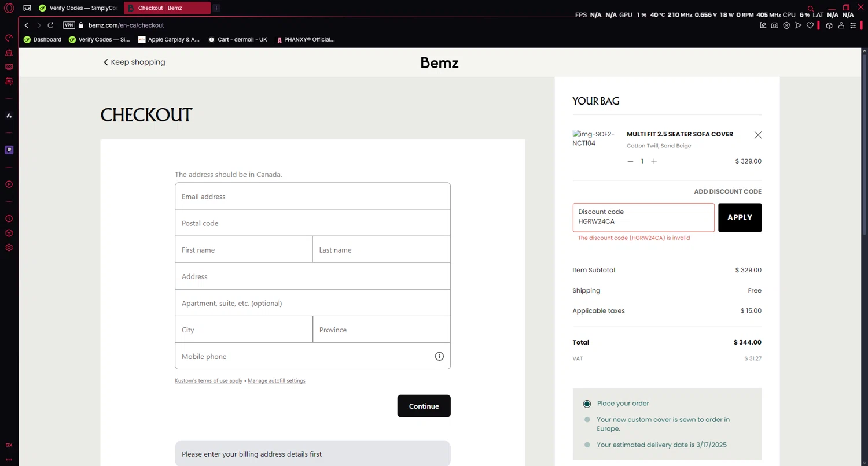The image size is (868, 466).
Task: Open History clock icon in sidebar
Action: click(x=9, y=219)
